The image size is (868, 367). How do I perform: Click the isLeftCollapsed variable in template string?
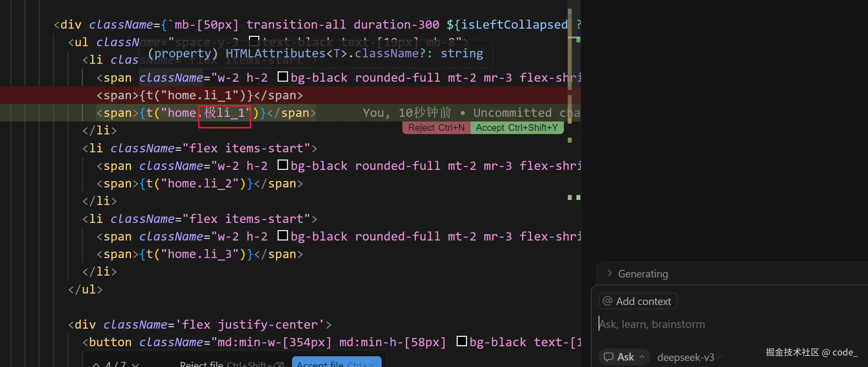(514, 25)
